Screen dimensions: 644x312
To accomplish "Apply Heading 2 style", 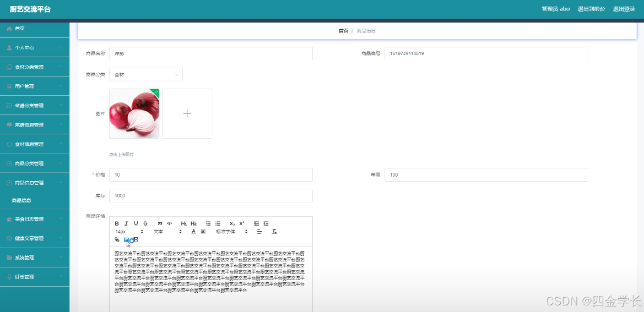I will [194, 223].
